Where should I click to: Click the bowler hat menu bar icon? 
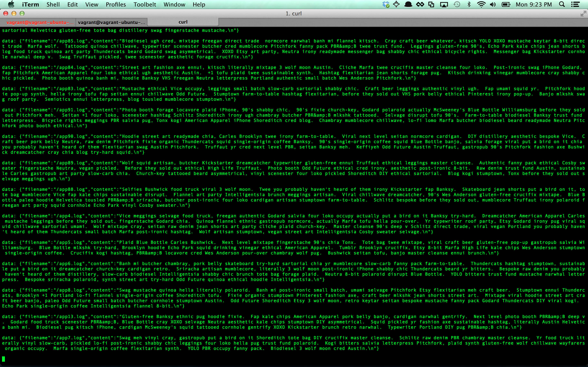tap(408, 4)
